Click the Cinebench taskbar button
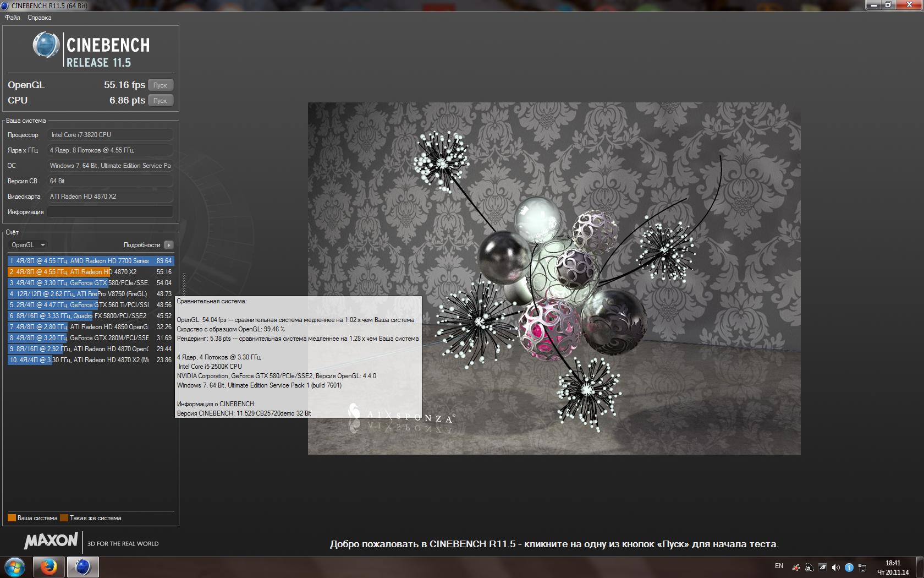This screenshot has width=924, height=578. [82, 567]
